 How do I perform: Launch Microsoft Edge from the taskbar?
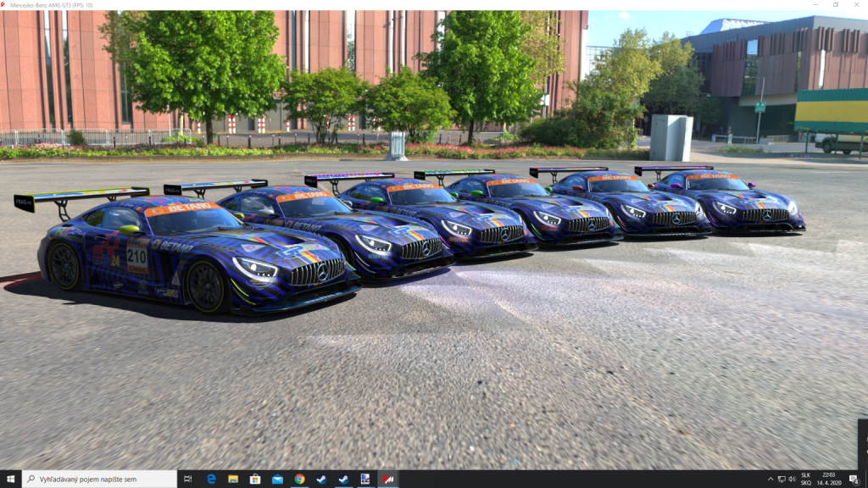pos(211,480)
